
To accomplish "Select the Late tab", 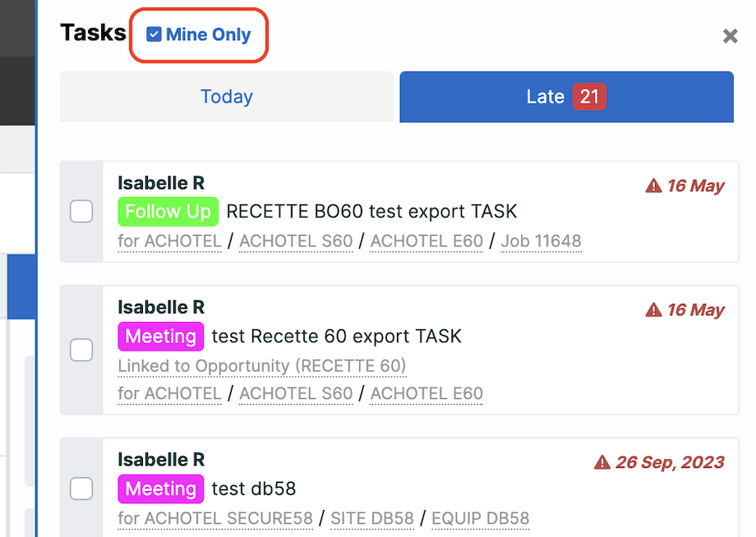I will [x=566, y=97].
